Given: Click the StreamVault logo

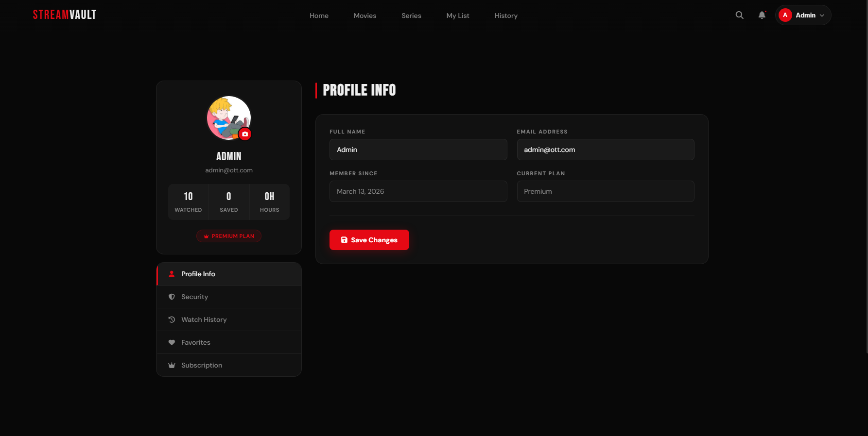Looking at the screenshot, I should click(65, 15).
